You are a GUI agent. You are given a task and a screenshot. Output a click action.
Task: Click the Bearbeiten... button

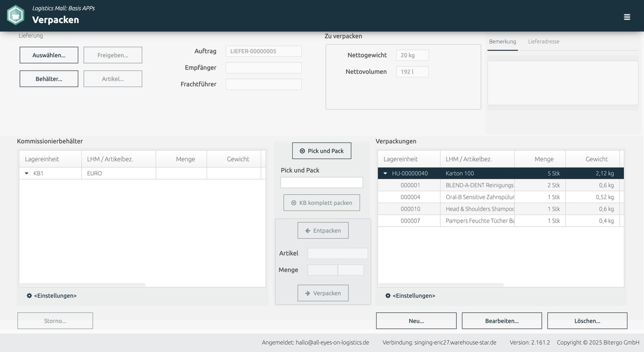pyautogui.click(x=502, y=321)
